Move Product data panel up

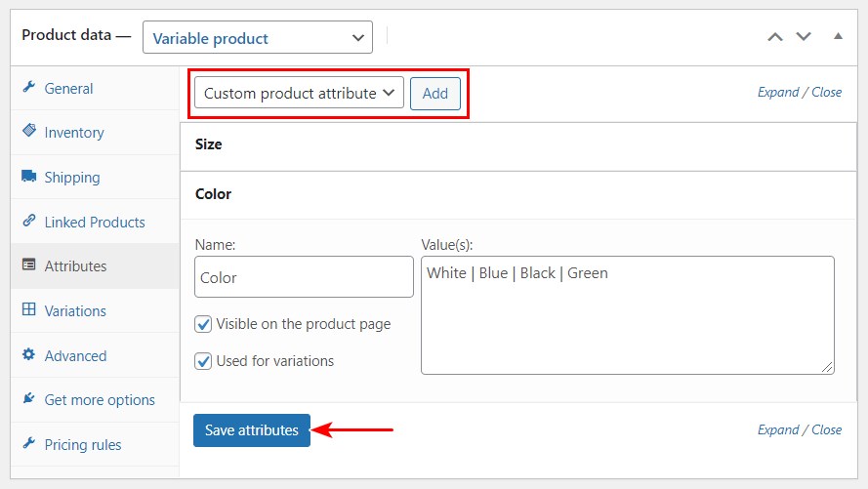[775, 37]
